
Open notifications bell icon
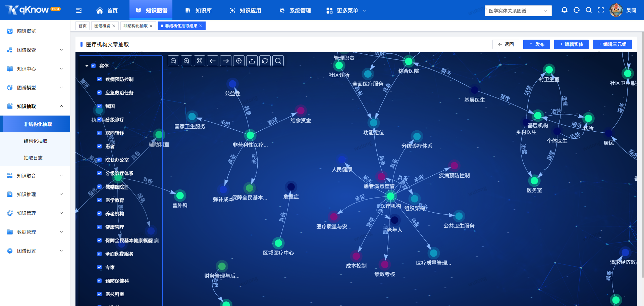pyautogui.click(x=565, y=10)
